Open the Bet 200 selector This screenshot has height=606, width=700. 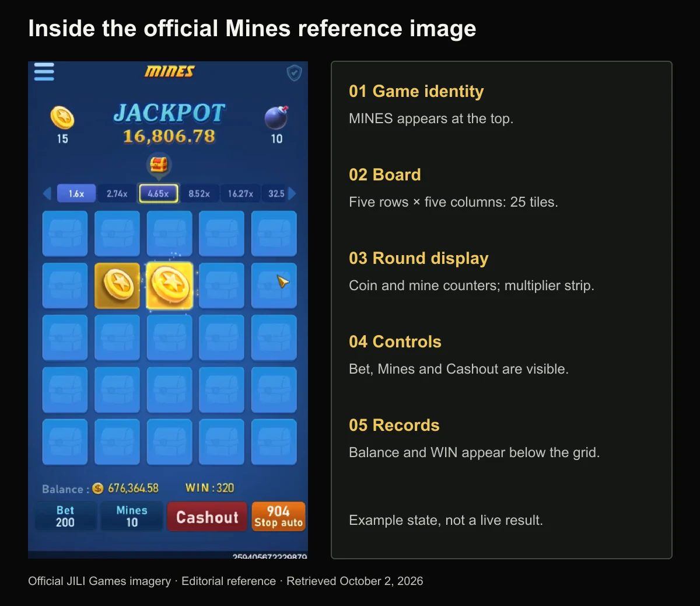pyautogui.click(x=65, y=517)
